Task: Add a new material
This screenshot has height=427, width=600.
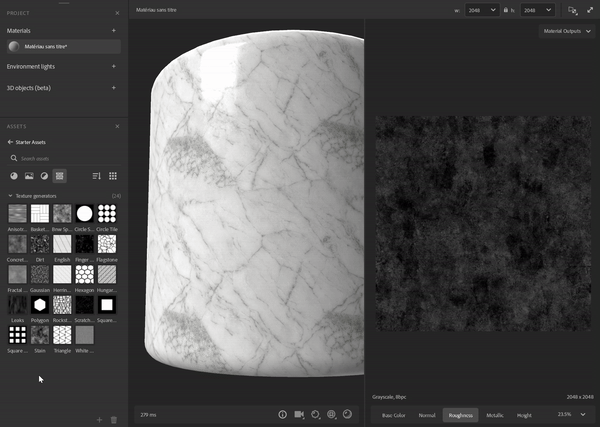Action: point(114,31)
